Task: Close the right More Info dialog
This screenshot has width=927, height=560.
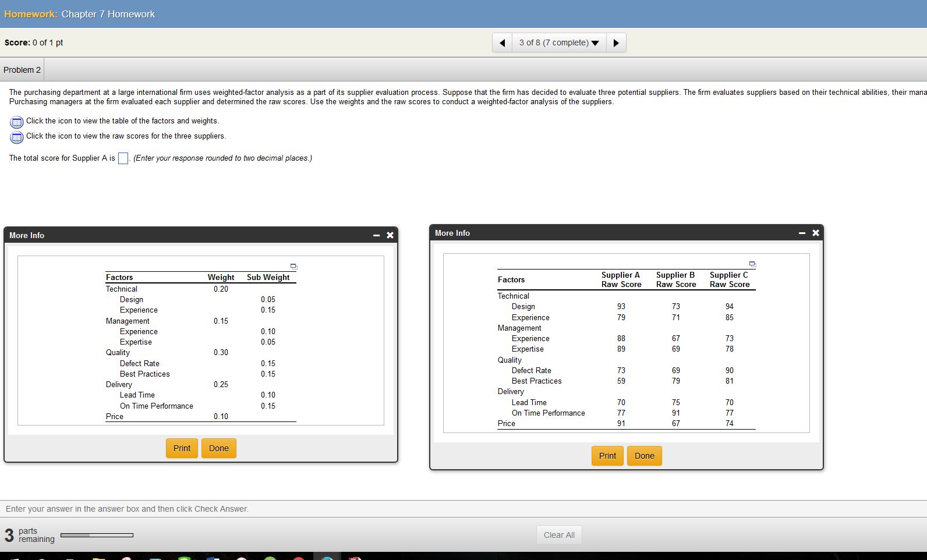Action: [816, 233]
